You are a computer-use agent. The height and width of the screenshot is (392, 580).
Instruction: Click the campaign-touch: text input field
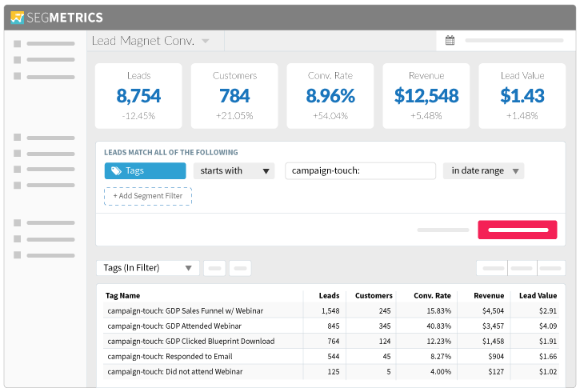pyautogui.click(x=360, y=171)
